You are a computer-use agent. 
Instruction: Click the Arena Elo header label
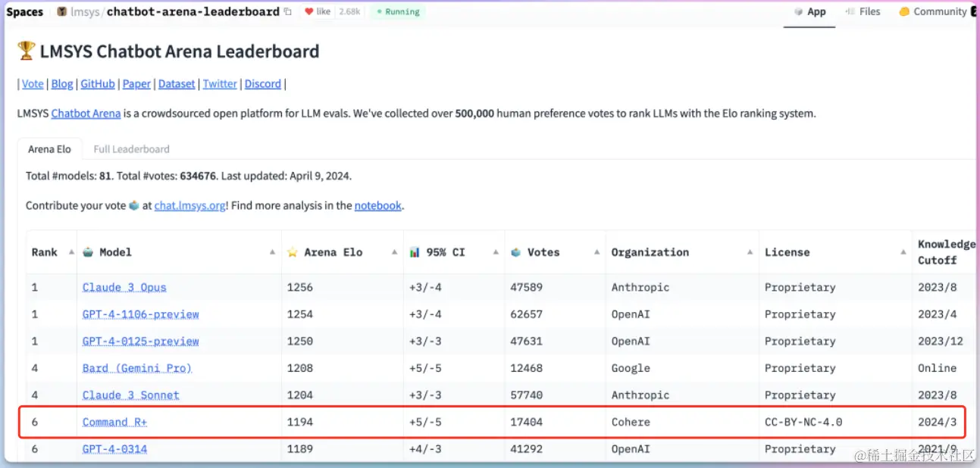[x=333, y=252]
